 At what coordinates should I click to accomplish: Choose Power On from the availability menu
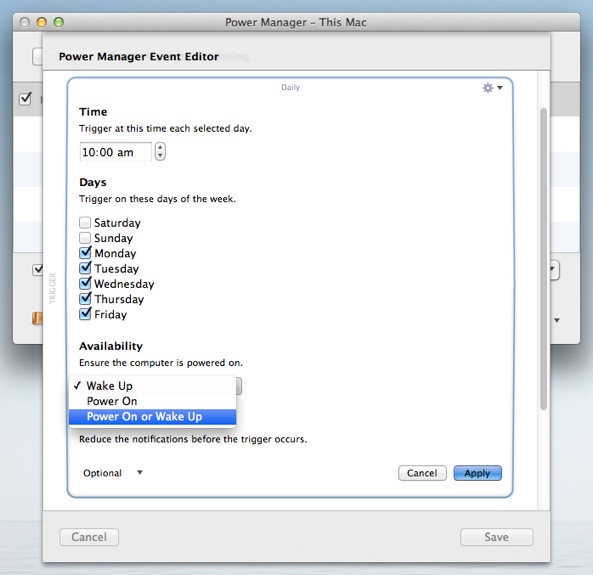[152, 401]
